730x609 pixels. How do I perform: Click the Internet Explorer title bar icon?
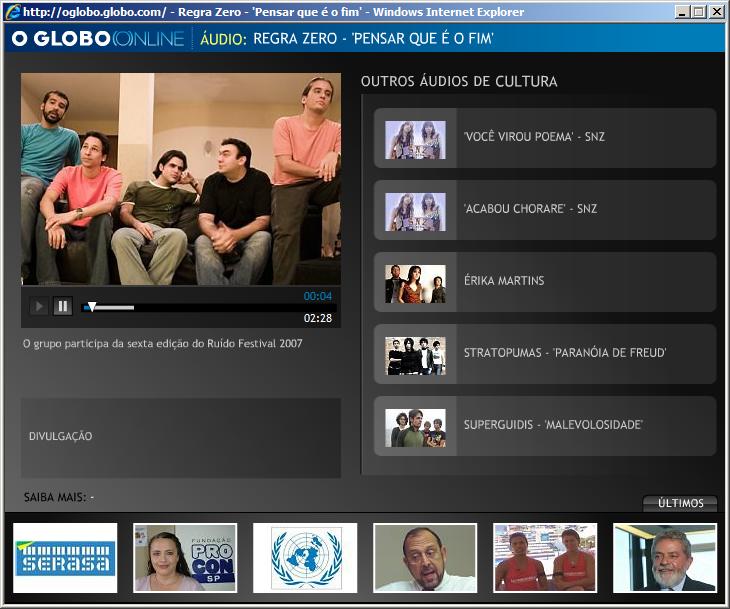click(13, 12)
